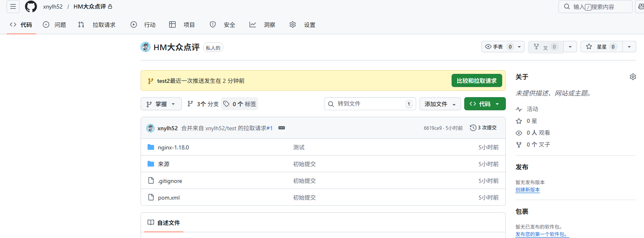Viewport: 644px width, 238px height.
Task: Toggle watch on the repository
Action: 498,47
